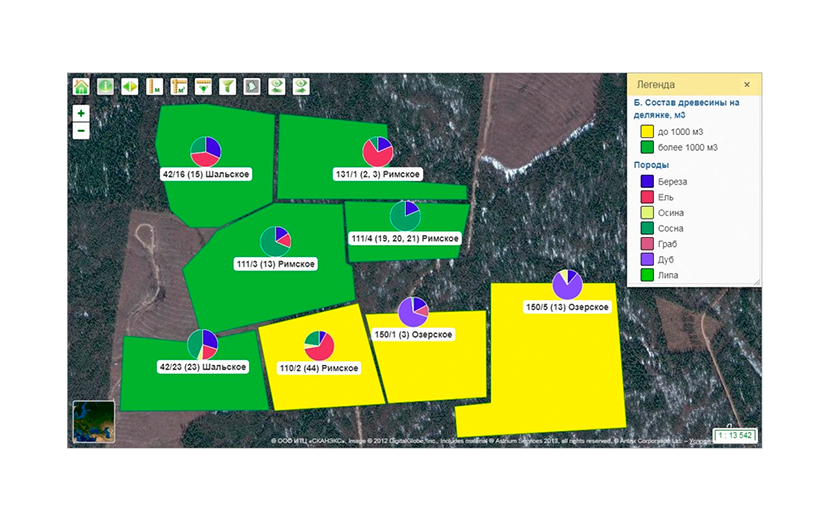Screen dimensions: 830x521
Task: Click the Home icon in the map toolbar
Action: 81,86
